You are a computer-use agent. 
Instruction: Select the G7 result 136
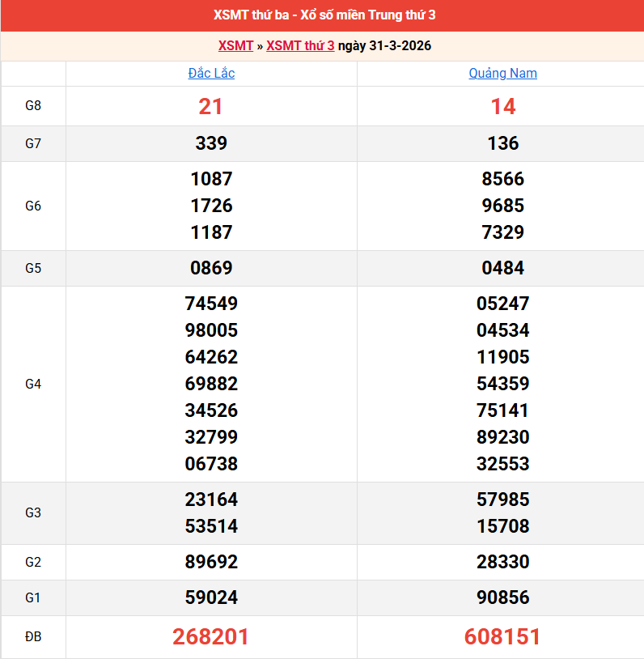point(502,143)
